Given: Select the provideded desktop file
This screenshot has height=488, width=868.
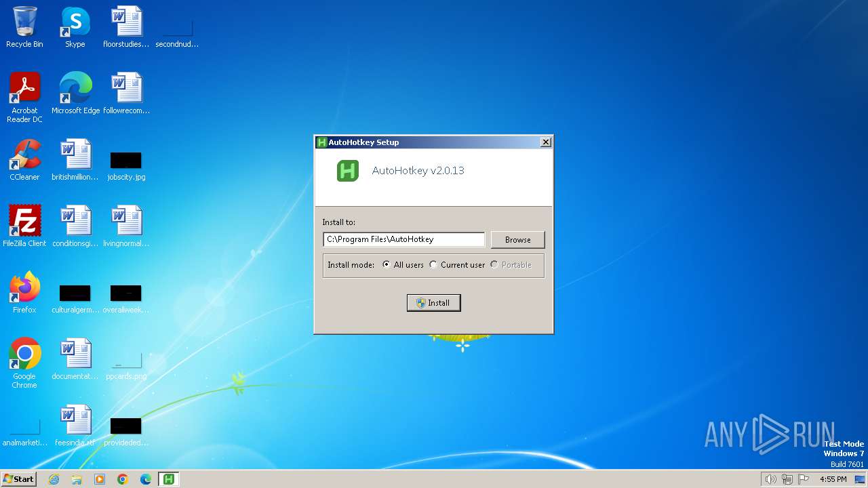Looking at the screenshot, I should click(x=126, y=432).
